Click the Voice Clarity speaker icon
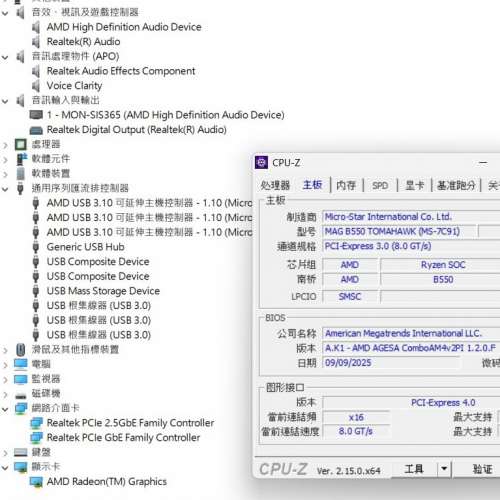The height and width of the screenshot is (500, 500). 36,86
